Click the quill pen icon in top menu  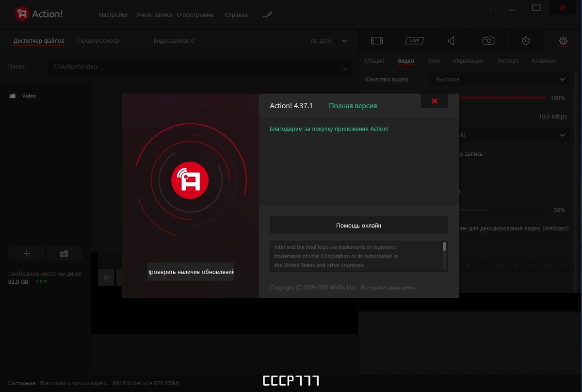267,15
